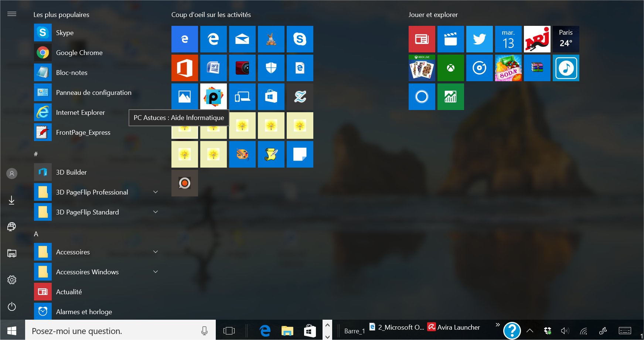Open the scroll and quill tile
The height and width of the screenshot is (340, 644).
coord(271,154)
